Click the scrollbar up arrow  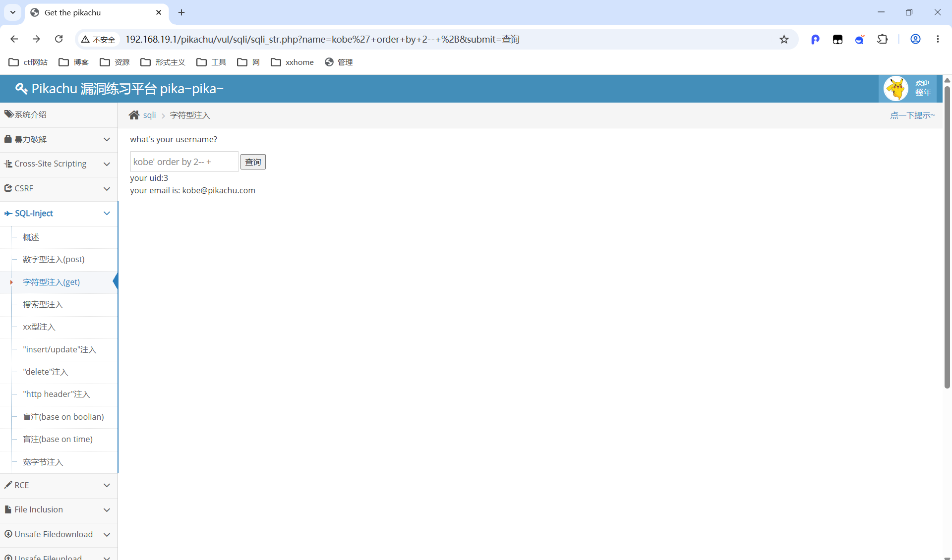(947, 80)
